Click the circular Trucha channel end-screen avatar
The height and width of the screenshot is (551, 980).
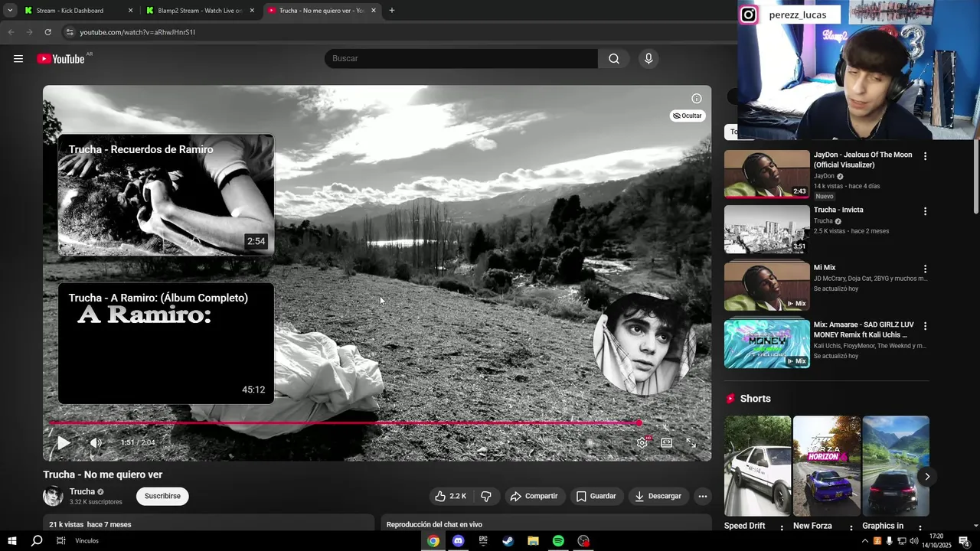[x=645, y=344]
